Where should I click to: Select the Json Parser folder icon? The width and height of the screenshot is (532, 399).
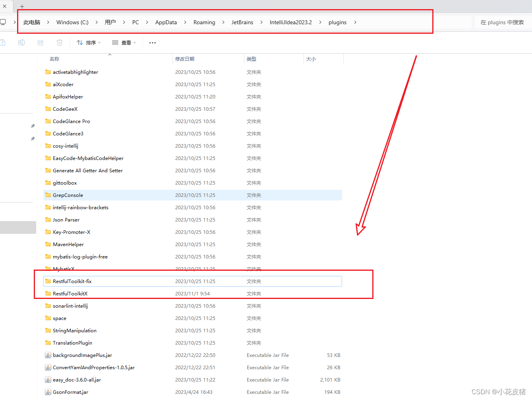[x=48, y=220]
